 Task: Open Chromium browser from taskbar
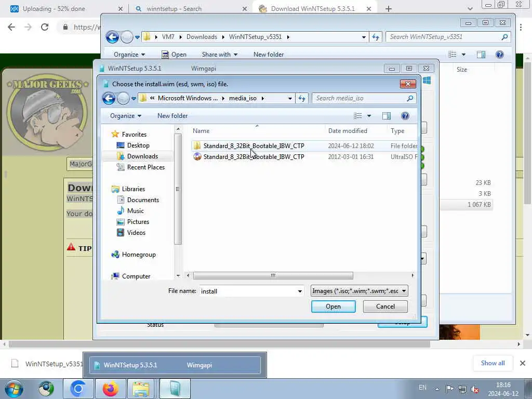78,389
